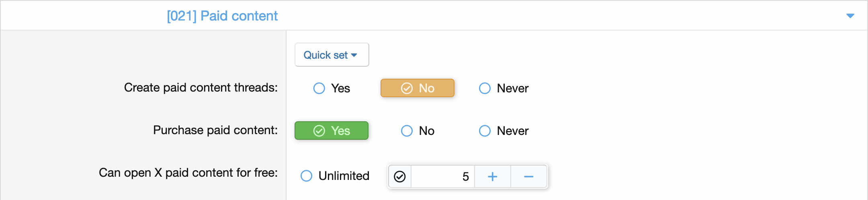The height and width of the screenshot is (200, 868).
Task: Click the [021] Paid content heading
Action: [222, 16]
